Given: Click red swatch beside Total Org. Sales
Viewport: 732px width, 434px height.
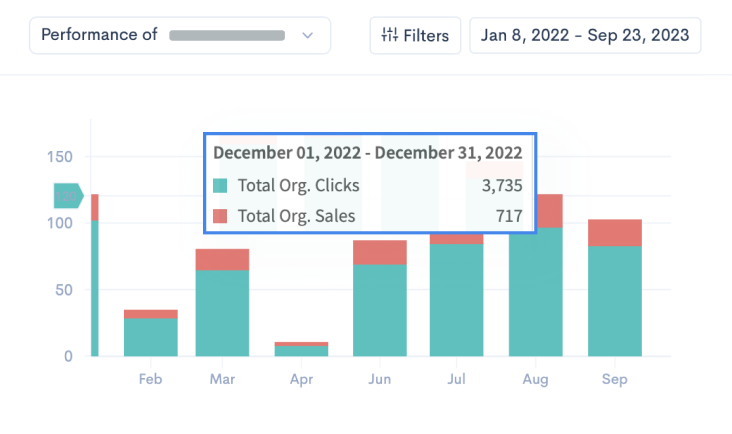Looking at the screenshot, I should 221,215.
